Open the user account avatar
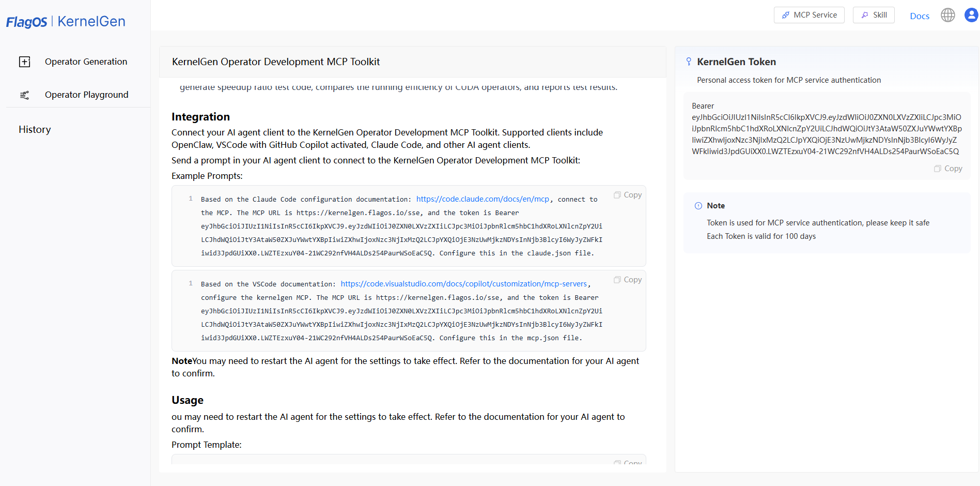Image resolution: width=980 pixels, height=486 pixels. (972, 15)
